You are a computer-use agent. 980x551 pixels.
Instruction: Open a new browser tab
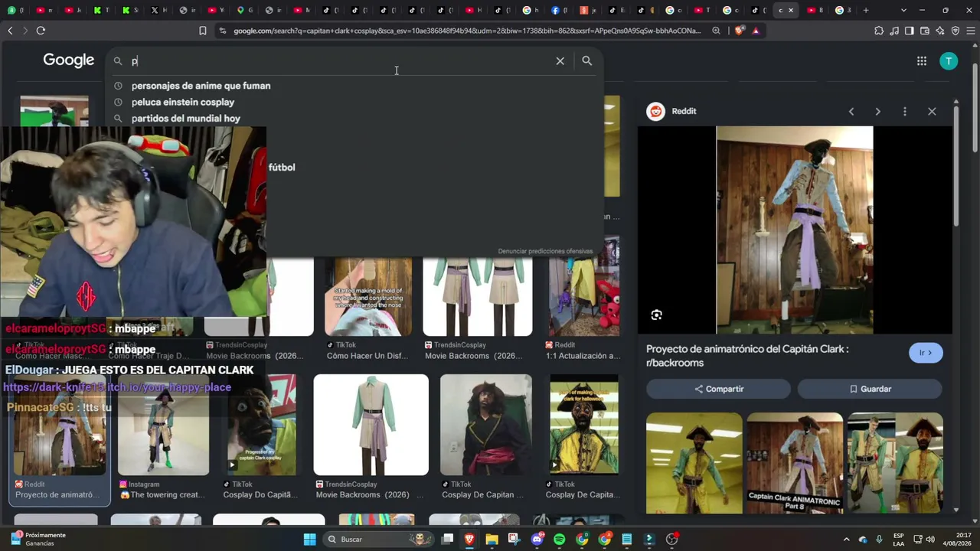(865, 10)
